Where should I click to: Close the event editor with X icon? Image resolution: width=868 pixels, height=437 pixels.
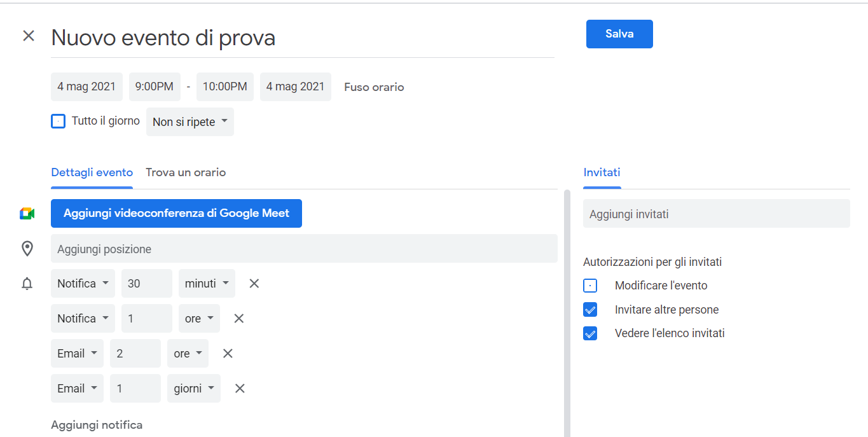click(x=29, y=36)
